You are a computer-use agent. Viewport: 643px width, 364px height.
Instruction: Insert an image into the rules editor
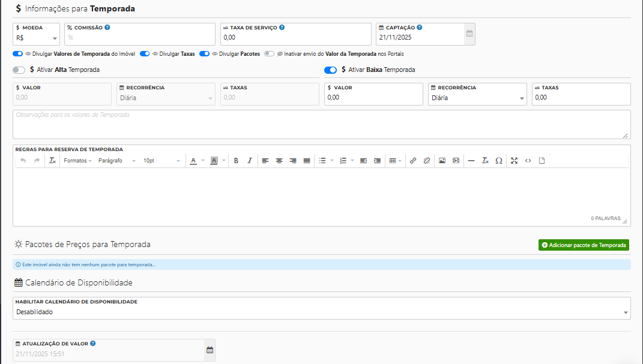point(442,161)
